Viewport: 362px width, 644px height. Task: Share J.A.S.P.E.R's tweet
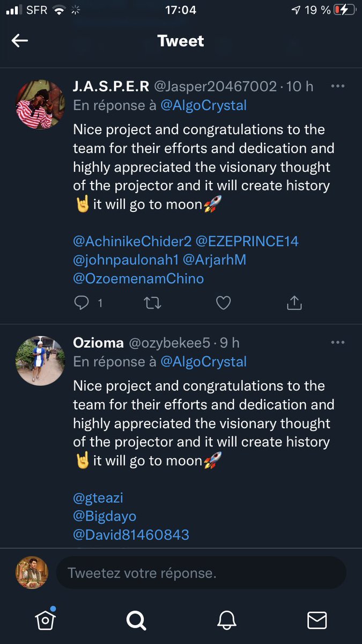(x=294, y=303)
